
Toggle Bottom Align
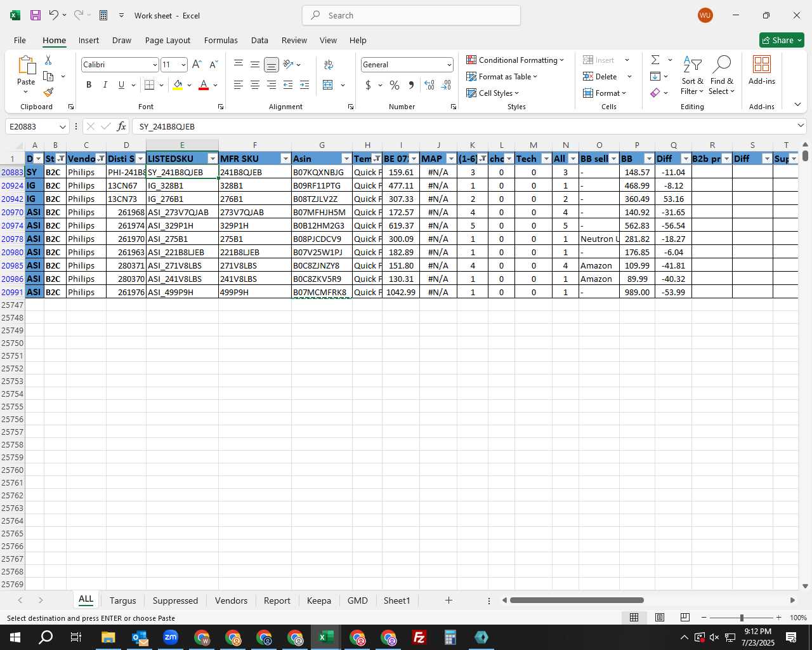coord(271,65)
